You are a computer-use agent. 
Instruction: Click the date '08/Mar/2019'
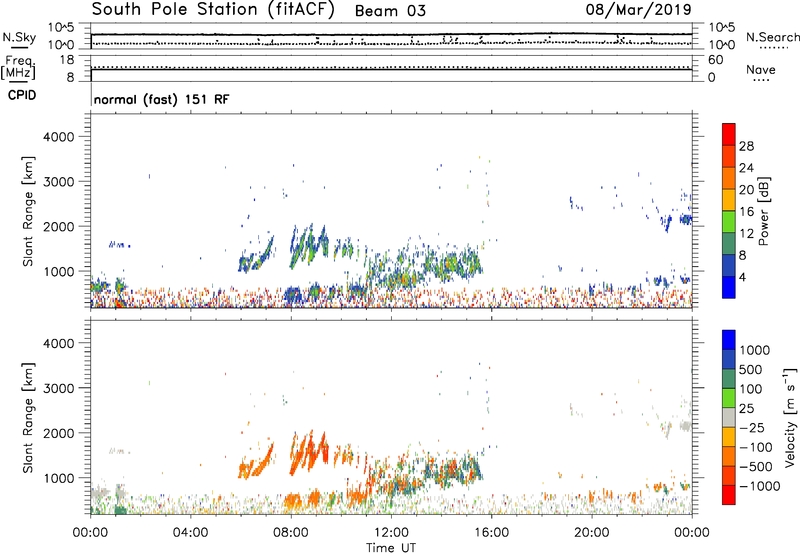tap(638, 10)
